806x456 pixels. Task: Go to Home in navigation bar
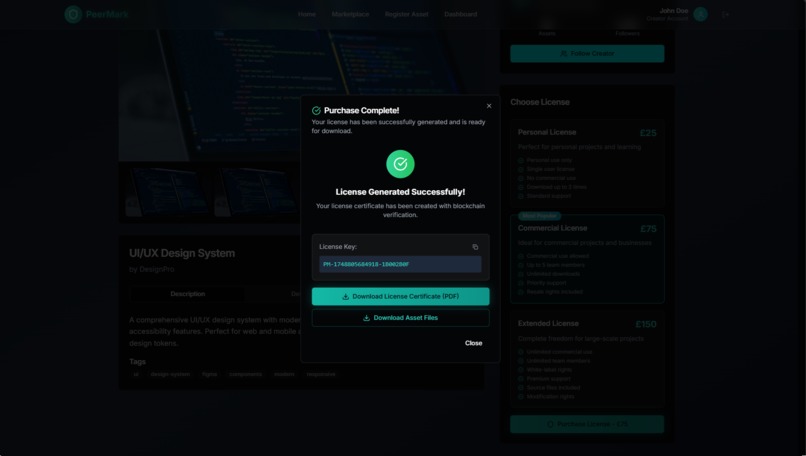[x=307, y=14]
